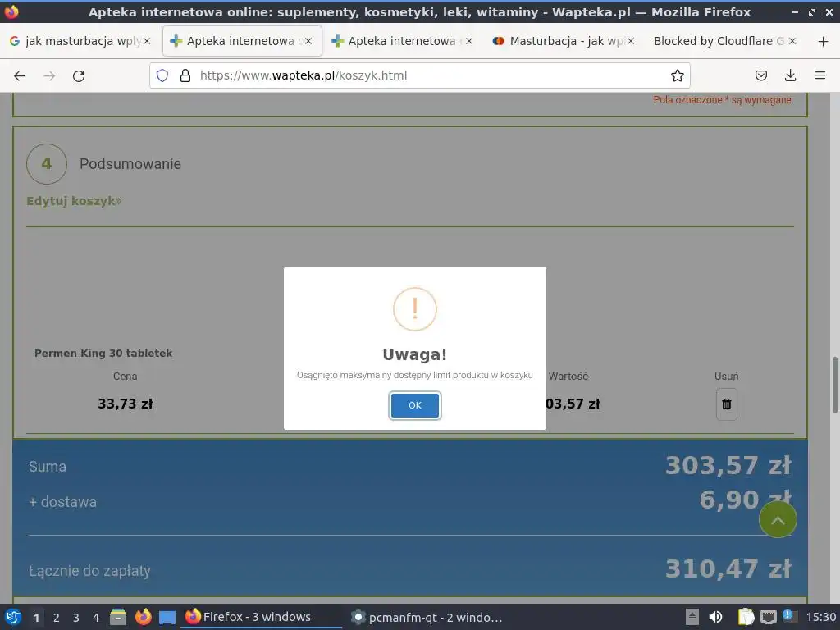The width and height of the screenshot is (840, 630).
Task: Close the 'Blocked by Cloudflare' tab
Action: (x=792, y=41)
